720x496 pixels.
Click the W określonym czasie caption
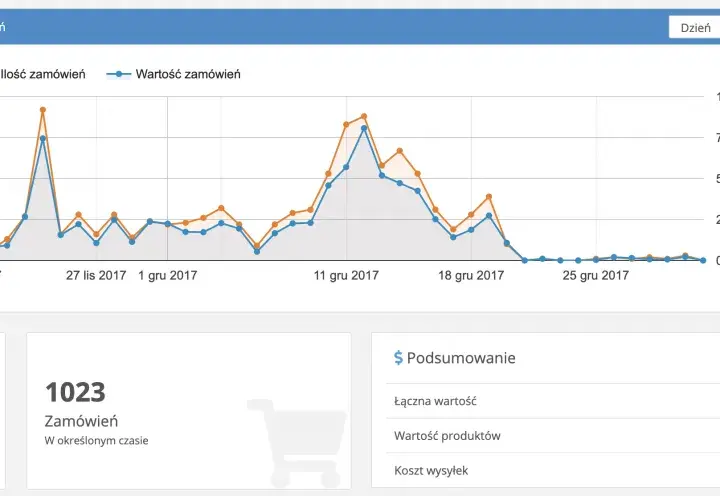96,440
